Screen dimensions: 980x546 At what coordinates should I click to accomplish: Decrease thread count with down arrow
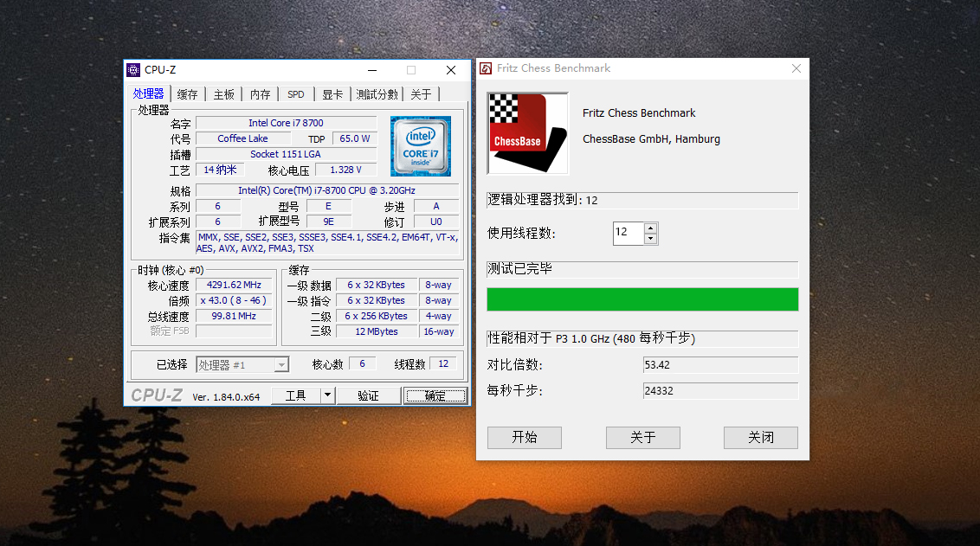651,239
